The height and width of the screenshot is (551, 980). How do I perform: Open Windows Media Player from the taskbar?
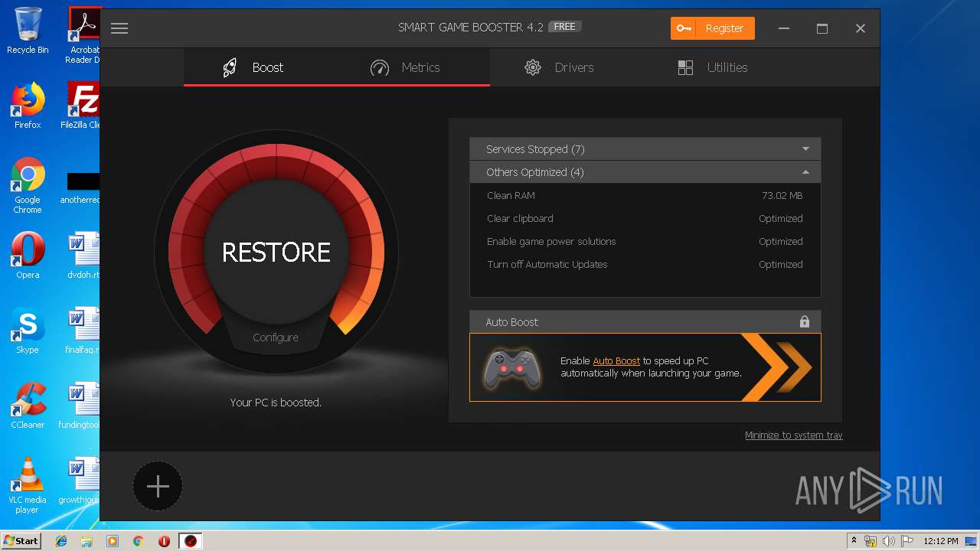[113, 541]
